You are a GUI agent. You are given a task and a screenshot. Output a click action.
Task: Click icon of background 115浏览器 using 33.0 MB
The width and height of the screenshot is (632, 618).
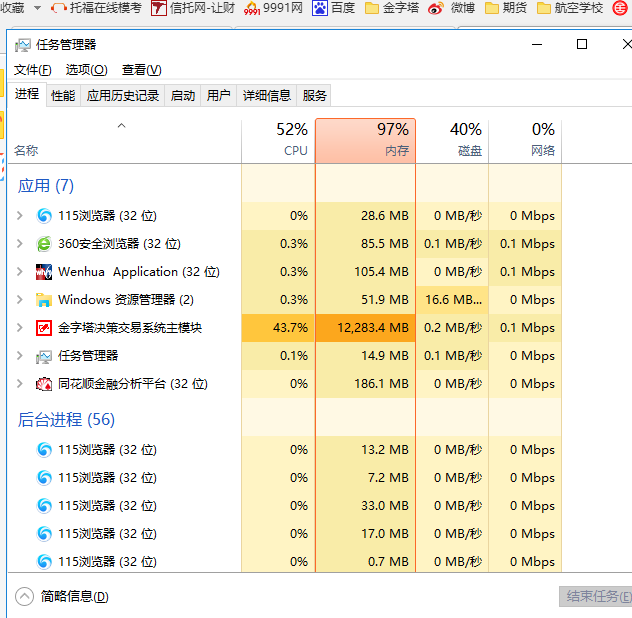(44, 506)
